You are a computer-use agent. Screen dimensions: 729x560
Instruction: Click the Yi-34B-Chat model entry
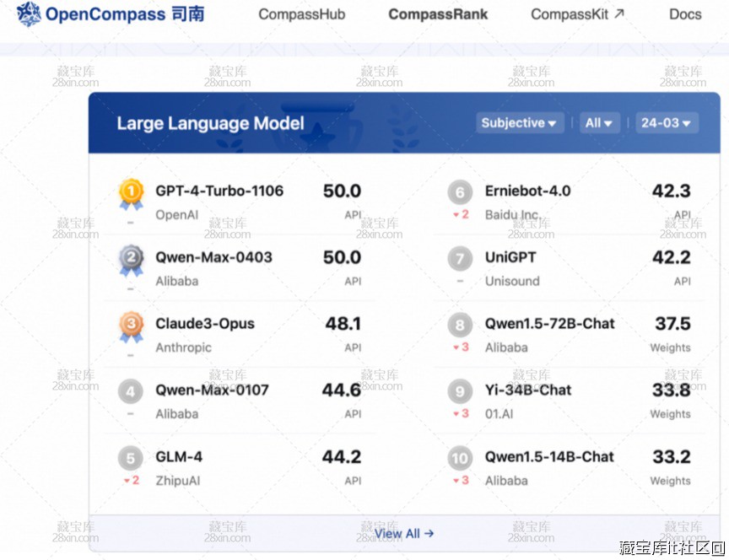pos(528,390)
